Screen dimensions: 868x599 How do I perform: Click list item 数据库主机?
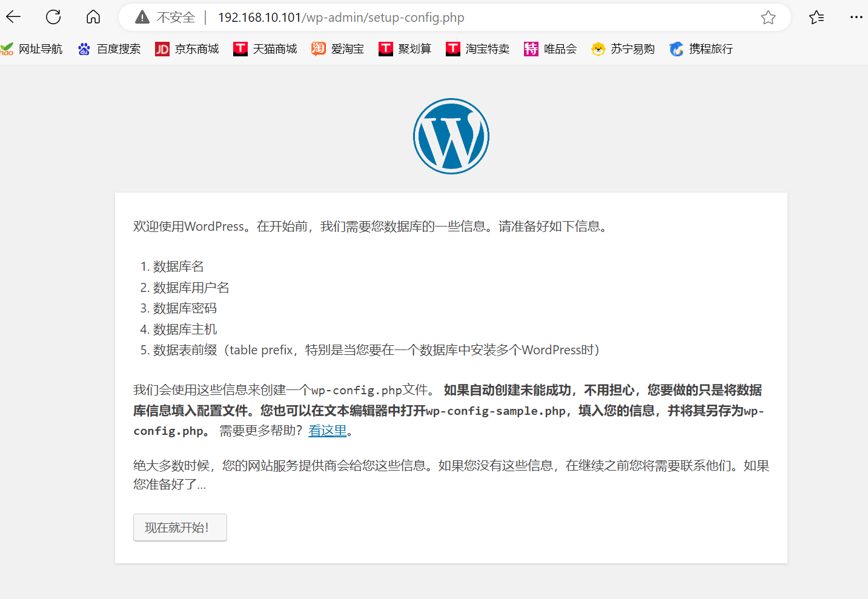(x=185, y=329)
